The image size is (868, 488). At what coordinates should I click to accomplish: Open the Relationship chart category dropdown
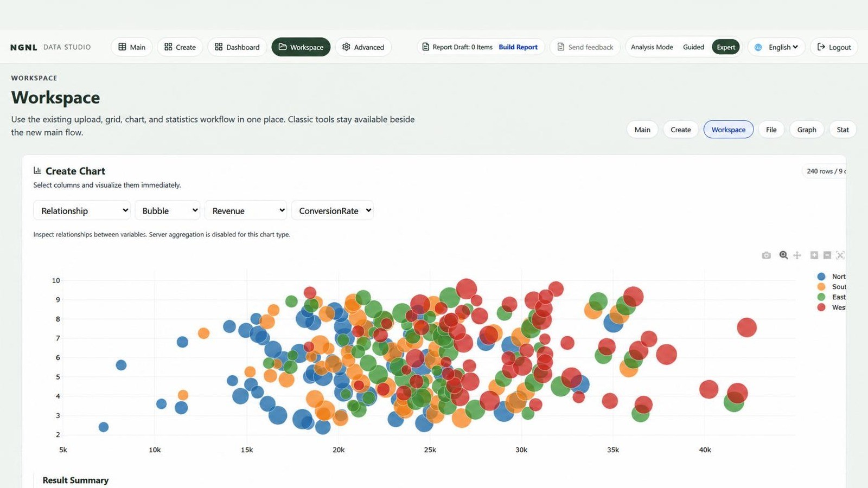(82, 210)
